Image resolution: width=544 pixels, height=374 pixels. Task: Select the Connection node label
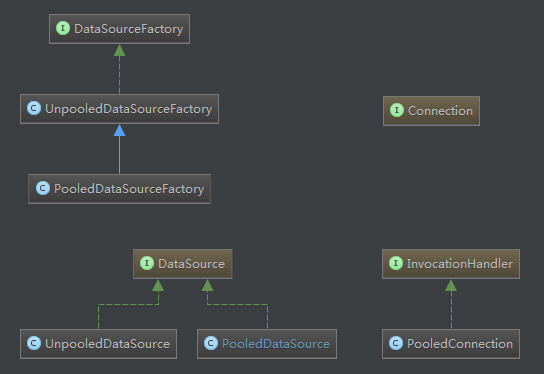[x=440, y=111]
